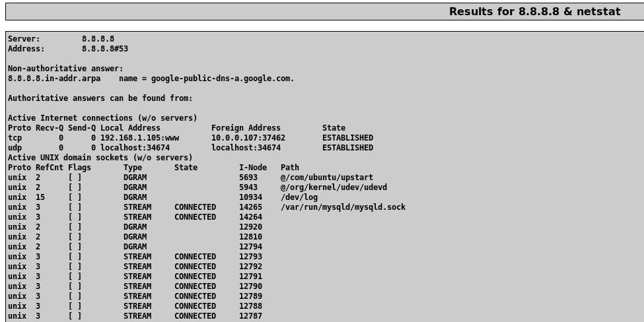Image resolution: width=644 pixels, height=322 pixels.
Task: Click 'Authoritative answers can be found from:' line
Action: tap(100, 98)
